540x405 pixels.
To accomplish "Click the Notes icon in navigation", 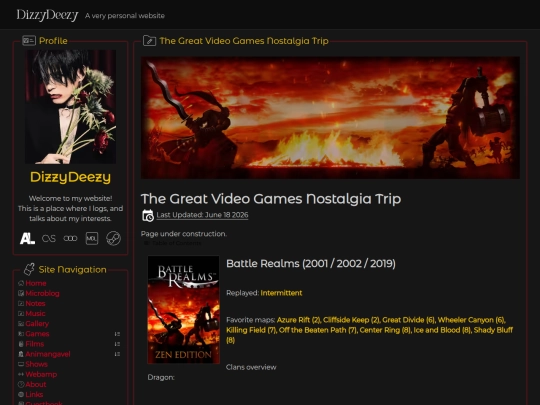I will (x=21, y=303).
